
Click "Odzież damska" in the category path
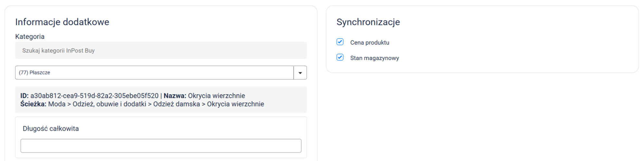click(177, 104)
